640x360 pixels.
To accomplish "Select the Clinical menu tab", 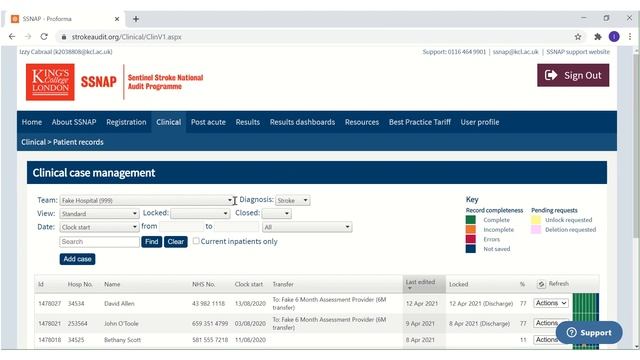I will pyautogui.click(x=168, y=122).
